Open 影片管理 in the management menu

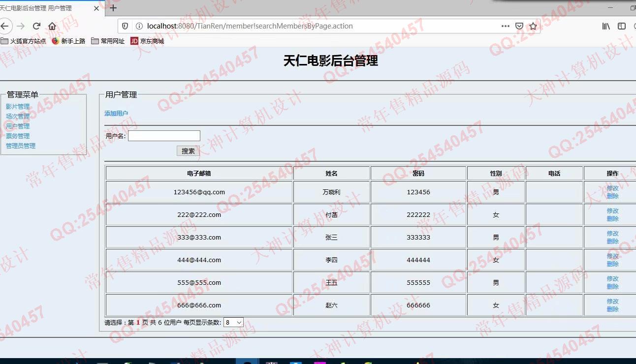tap(18, 107)
